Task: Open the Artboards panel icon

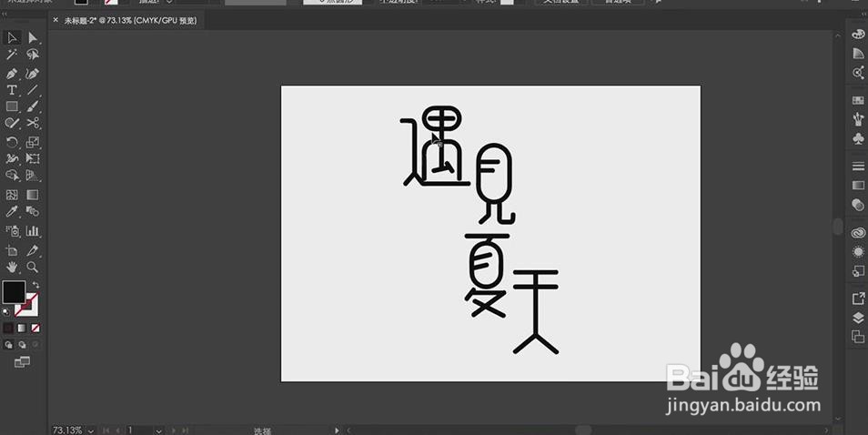Action: point(858,336)
